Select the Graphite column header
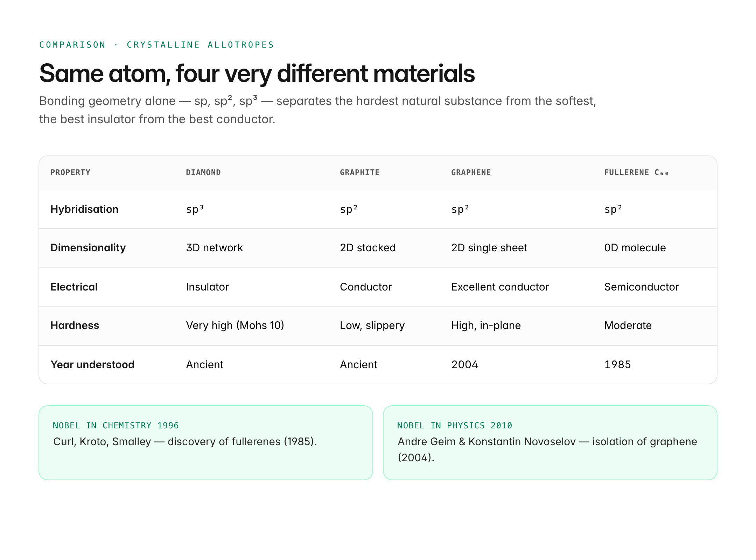Image resolution: width=756 pixels, height=560 pixels. click(360, 173)
